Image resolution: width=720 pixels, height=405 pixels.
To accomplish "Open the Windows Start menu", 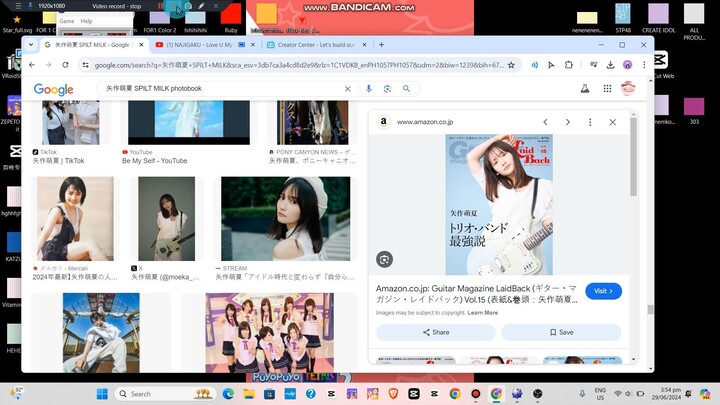I will (102, 394).
